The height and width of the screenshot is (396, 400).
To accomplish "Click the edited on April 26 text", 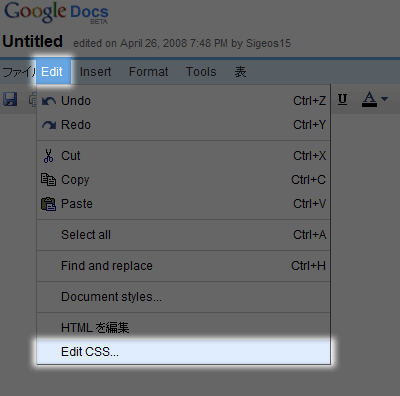I will [182, 43].
